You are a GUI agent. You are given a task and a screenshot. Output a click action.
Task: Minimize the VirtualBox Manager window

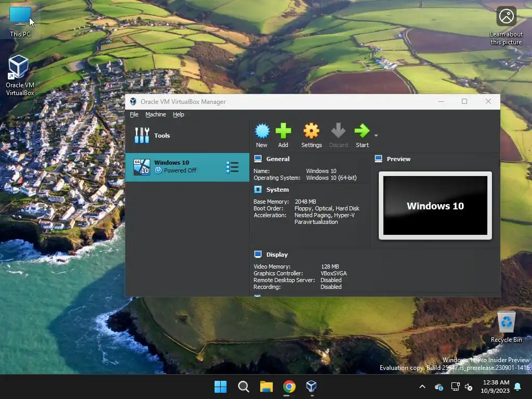[441, 101]
